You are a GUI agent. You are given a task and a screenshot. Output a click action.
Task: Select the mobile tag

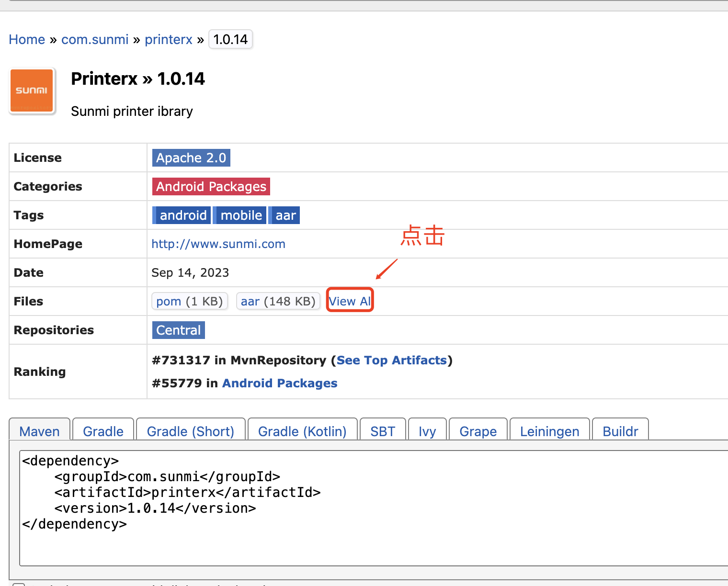coord(239,215)
